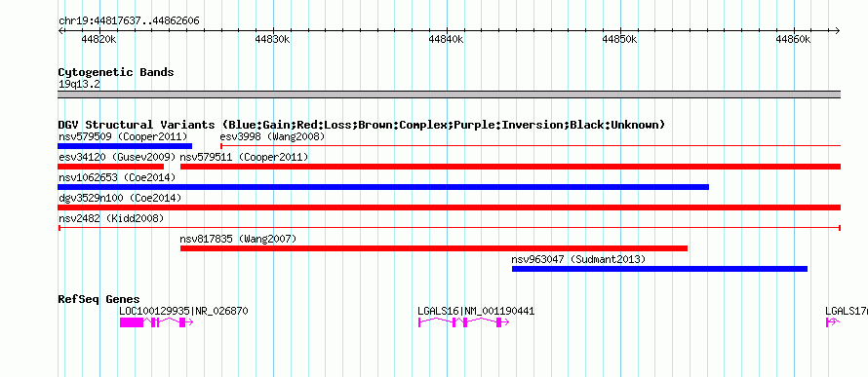The image size is (868, 377).
Task: Open the nsv579511 (Cooper2011) label
Action: tap(244, 157)
